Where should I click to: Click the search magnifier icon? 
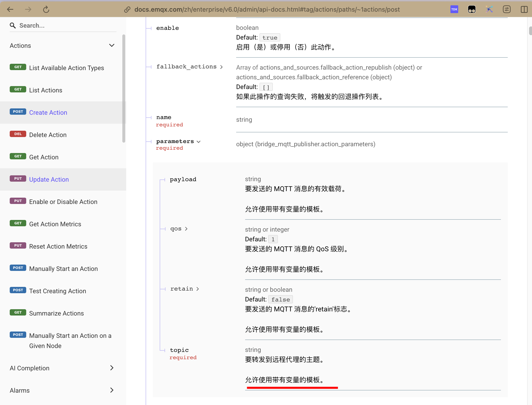13,25
